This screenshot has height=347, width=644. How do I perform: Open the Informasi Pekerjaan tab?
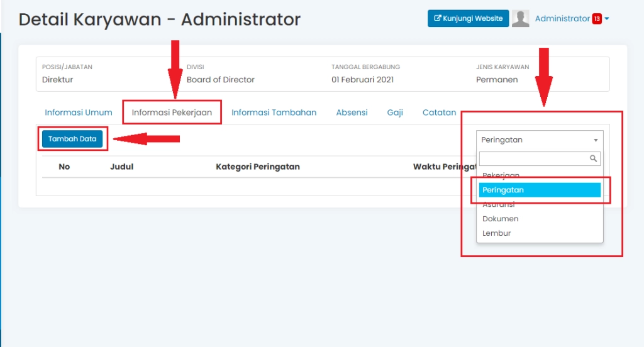172,113
